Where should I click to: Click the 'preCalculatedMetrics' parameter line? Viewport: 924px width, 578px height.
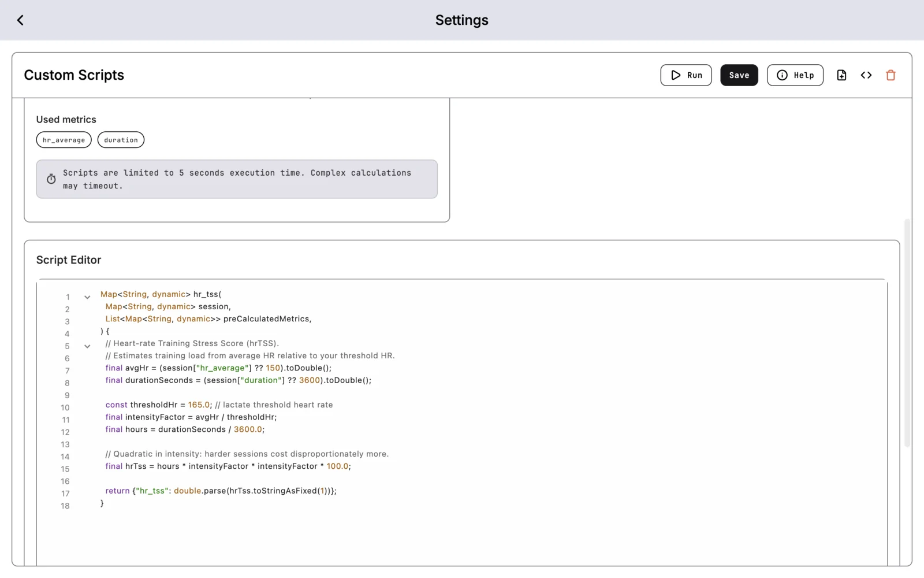click(x=208, y=319)
